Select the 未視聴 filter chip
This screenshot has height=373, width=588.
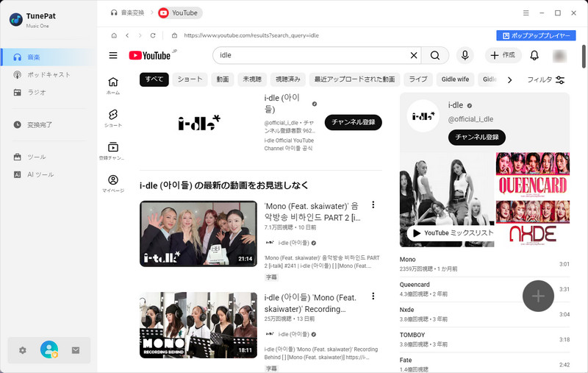(x=252, y=79)
